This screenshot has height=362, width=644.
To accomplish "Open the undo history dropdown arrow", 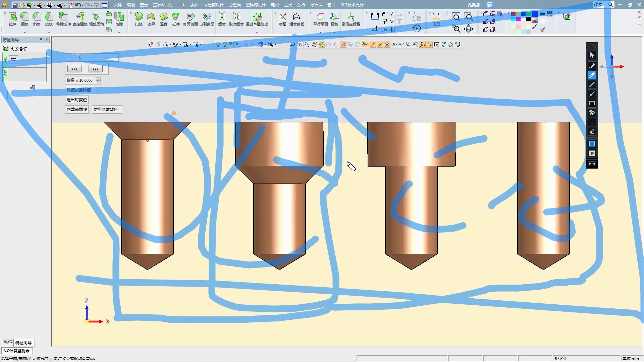I will (x=83, y=5).
